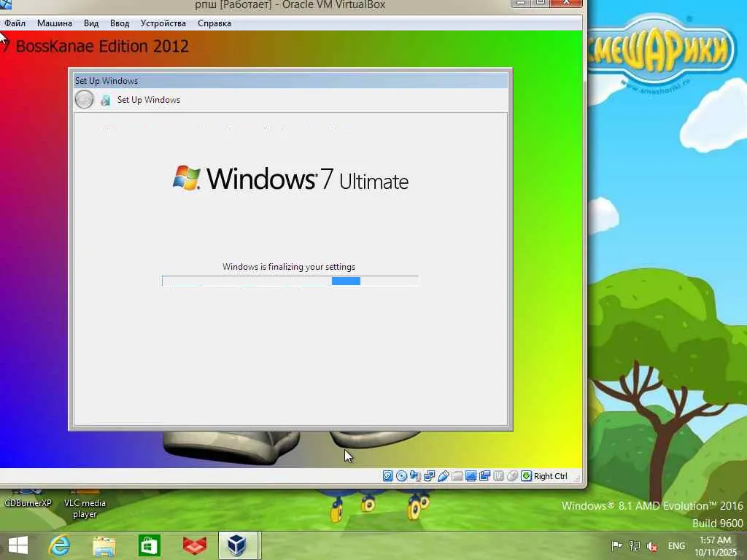
Task: Open the Ввод menu
Action: (x=120, y=23)
